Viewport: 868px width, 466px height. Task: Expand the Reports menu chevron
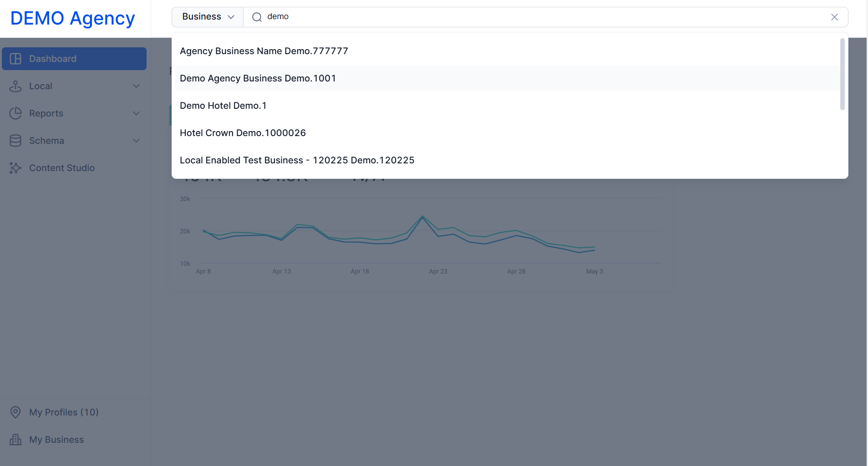click(x=136, y=113)
